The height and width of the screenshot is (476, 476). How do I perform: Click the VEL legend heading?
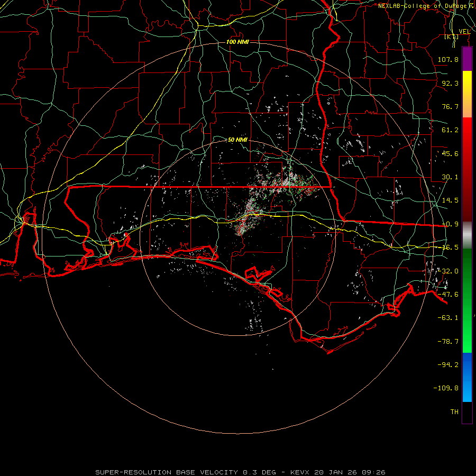click(464, 31)
